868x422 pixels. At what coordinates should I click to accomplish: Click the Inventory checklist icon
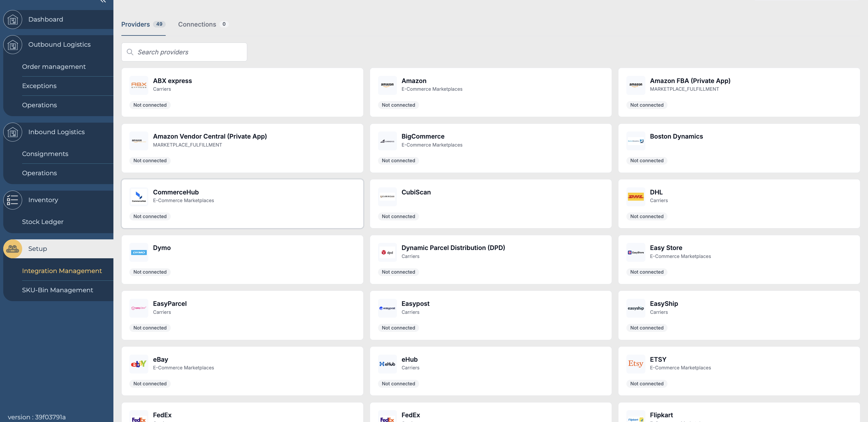coord(12,200)
